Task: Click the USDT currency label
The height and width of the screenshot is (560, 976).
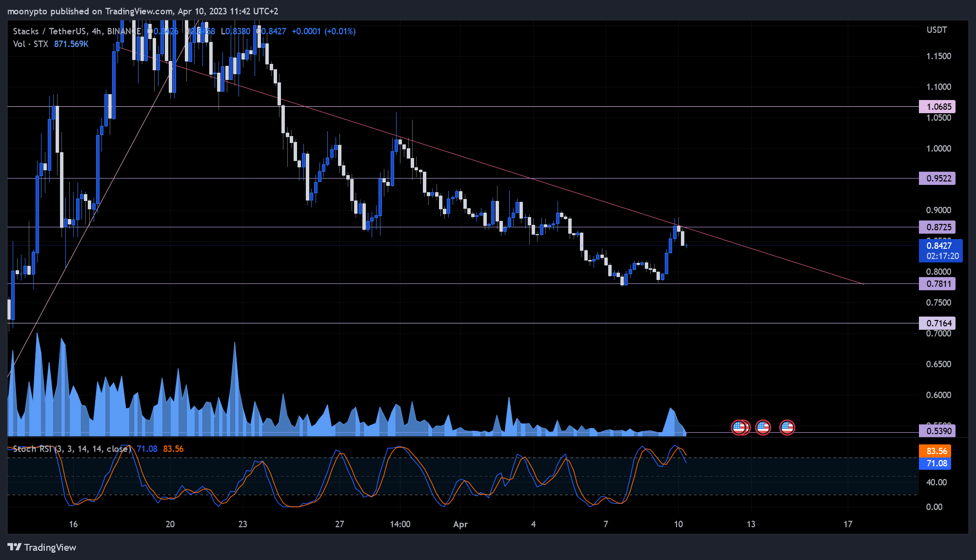Action: [936, 30]
